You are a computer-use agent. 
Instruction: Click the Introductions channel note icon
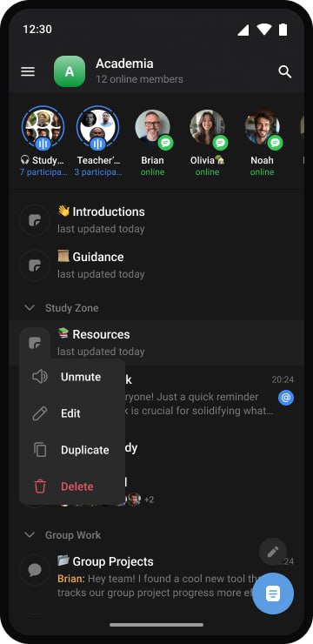35,220
